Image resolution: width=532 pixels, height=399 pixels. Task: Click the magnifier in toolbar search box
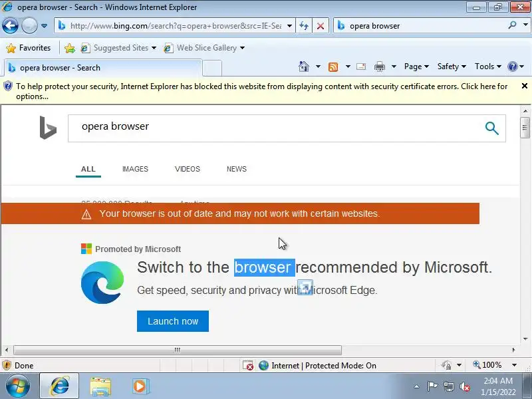click(512, 25)
